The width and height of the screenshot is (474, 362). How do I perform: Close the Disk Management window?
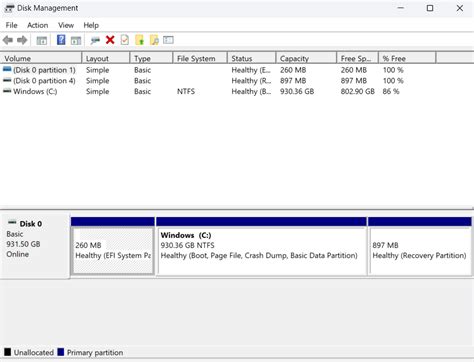[x=460, y=8]
